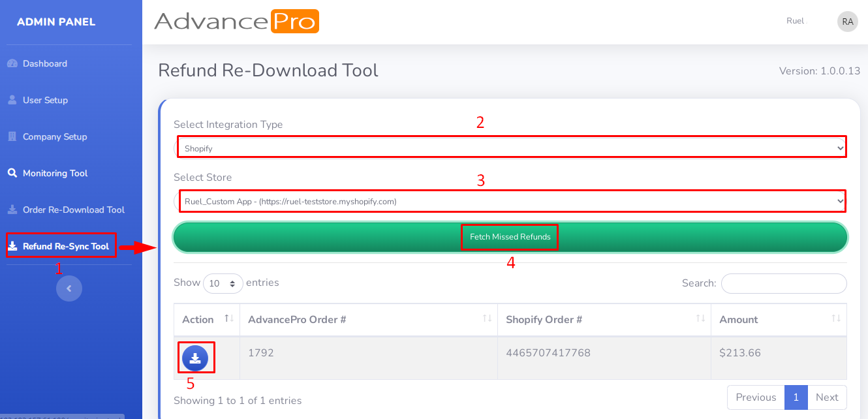Download refund for order 1792
This screenshot has width=868, height=419.
[x=195, y=358]
